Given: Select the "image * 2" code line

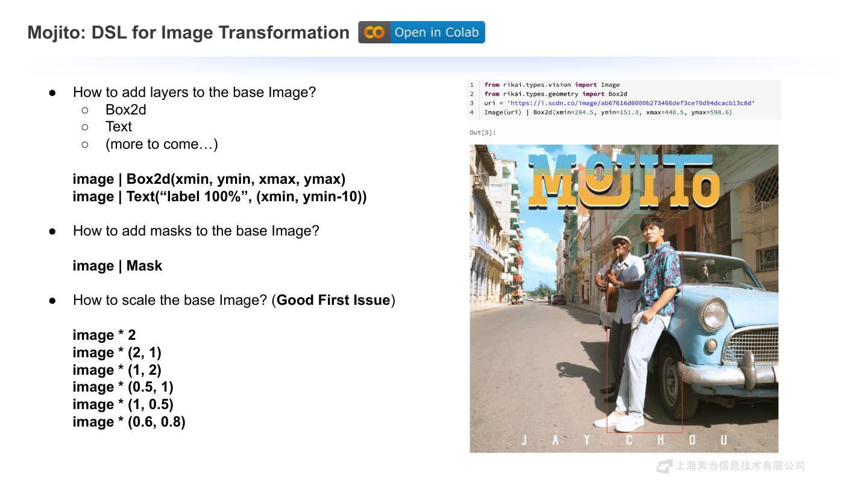Looking at the screenshot, I should point(104,335).
